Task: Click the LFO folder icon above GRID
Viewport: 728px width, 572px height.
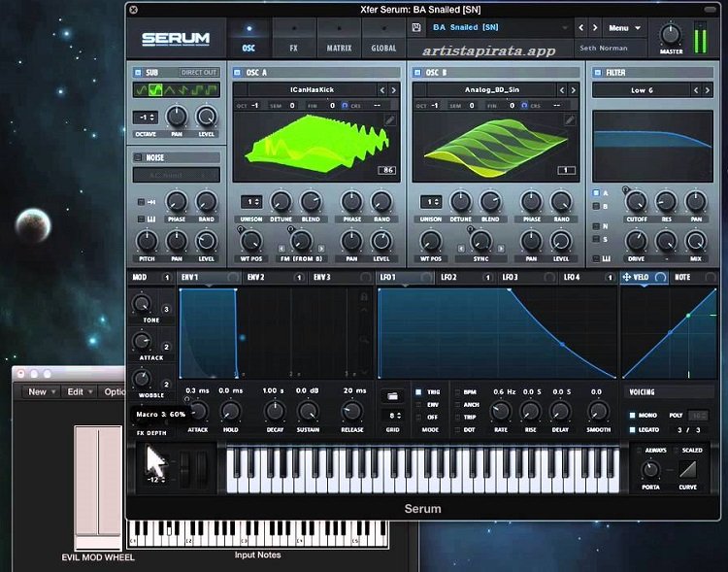Action: coord(394,395)
